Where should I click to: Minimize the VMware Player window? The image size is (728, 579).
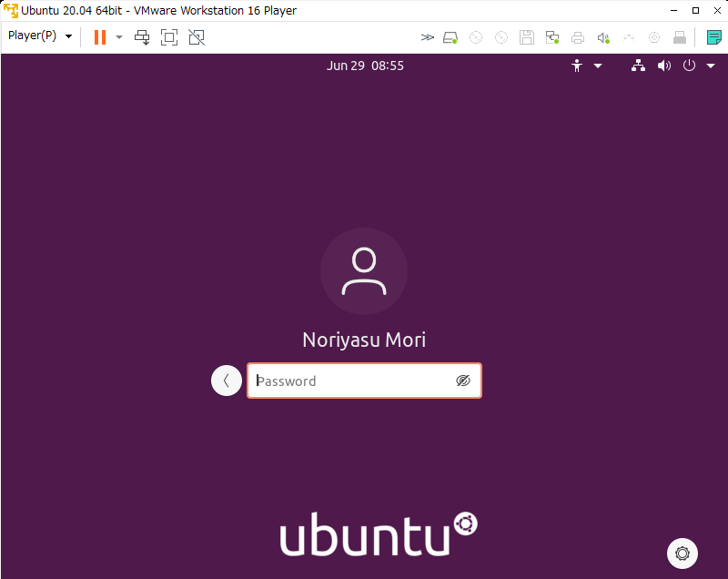[x=673, y=11]
